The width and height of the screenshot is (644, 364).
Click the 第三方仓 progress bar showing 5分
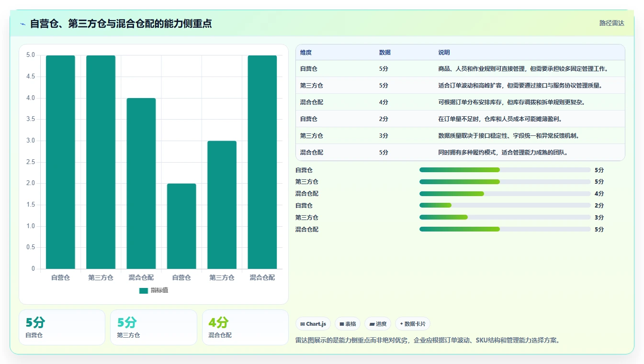(x=505, y=182)
